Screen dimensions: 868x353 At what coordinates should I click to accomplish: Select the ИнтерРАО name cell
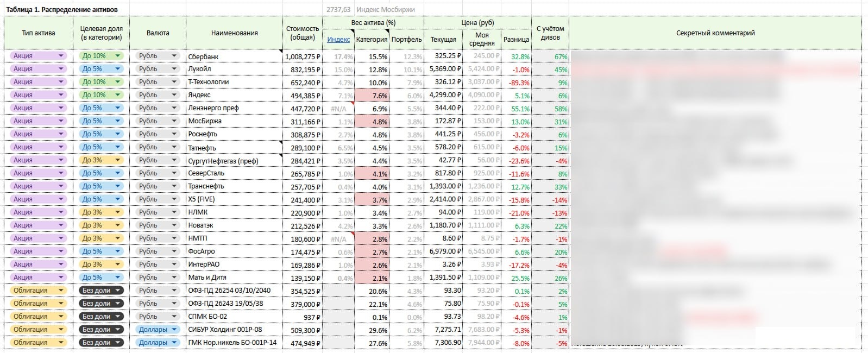235,264
